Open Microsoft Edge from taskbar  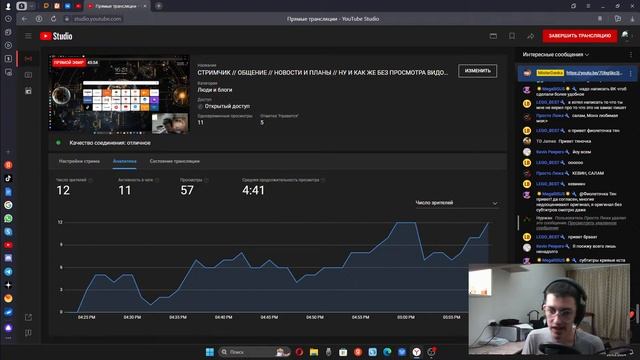(x=387, y=352)
